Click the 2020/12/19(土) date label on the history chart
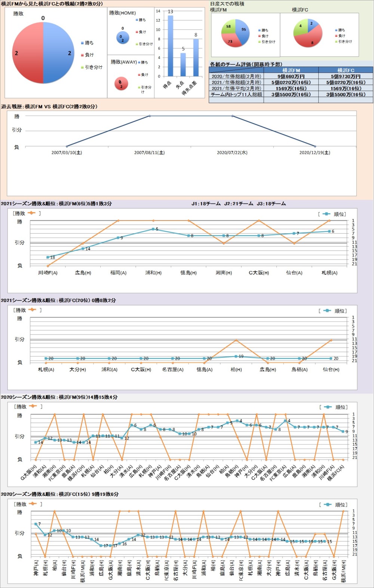The image size is (374, 588). (315, 153)
